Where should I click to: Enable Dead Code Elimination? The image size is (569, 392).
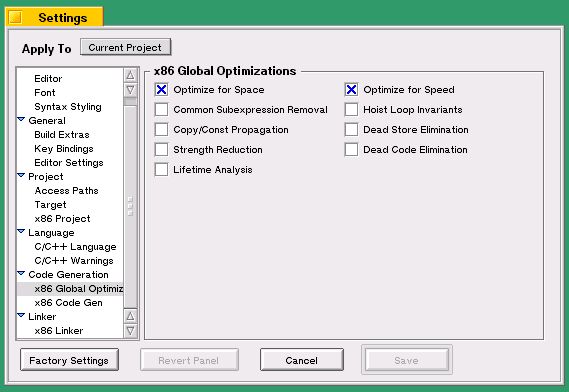351,149
